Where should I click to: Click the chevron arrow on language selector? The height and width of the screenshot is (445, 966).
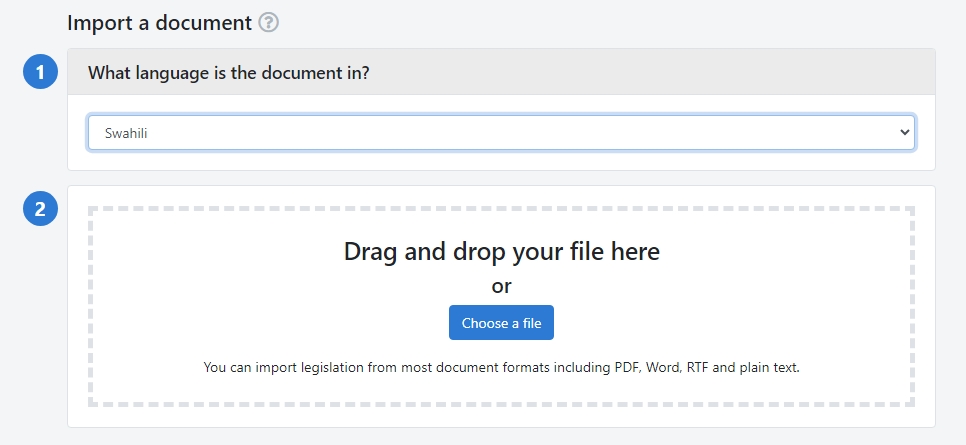click(x=904, y=132)
